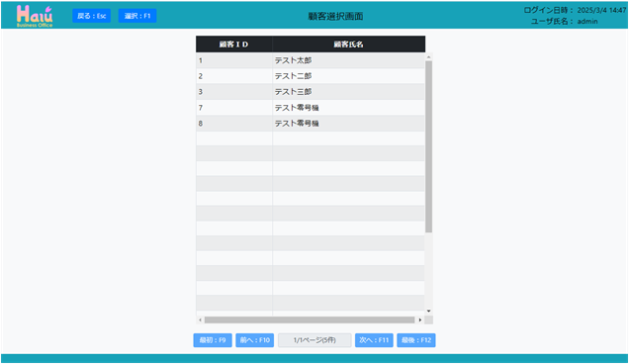Viewport: 629px width, 364px height.
Task: Click customer ID cell 7
Action: tap(234, 108)
